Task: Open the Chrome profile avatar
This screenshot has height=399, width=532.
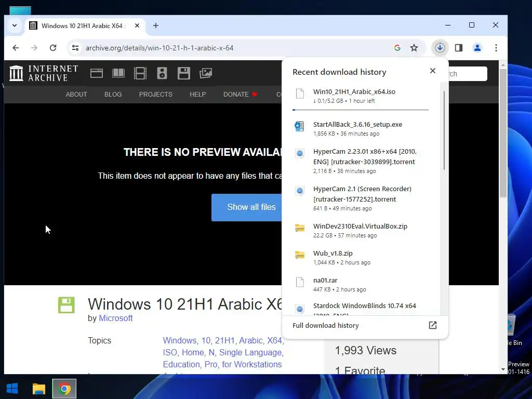Action: [x=477, y=48]
